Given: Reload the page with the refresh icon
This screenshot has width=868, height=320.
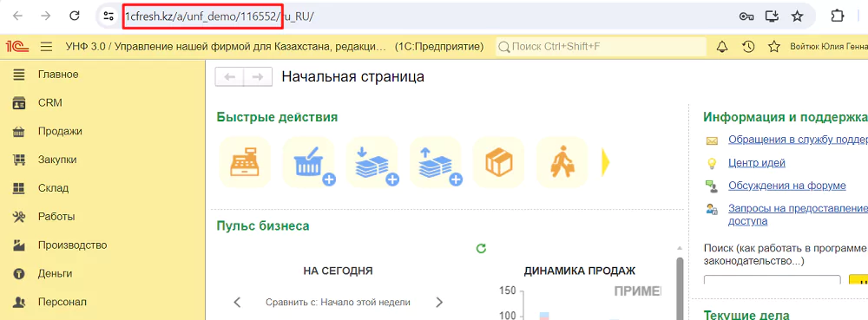Looking at the screenshot, I should (75, 16).
